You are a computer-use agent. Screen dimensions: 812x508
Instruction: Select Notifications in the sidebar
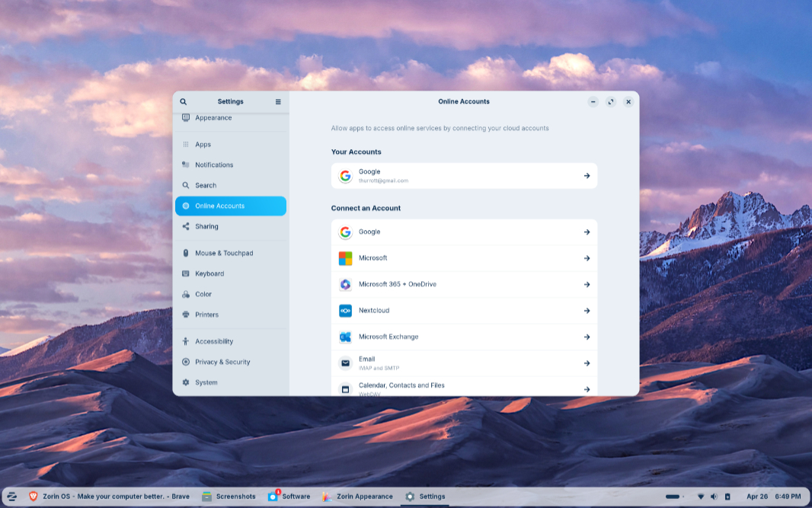[214, 165]
